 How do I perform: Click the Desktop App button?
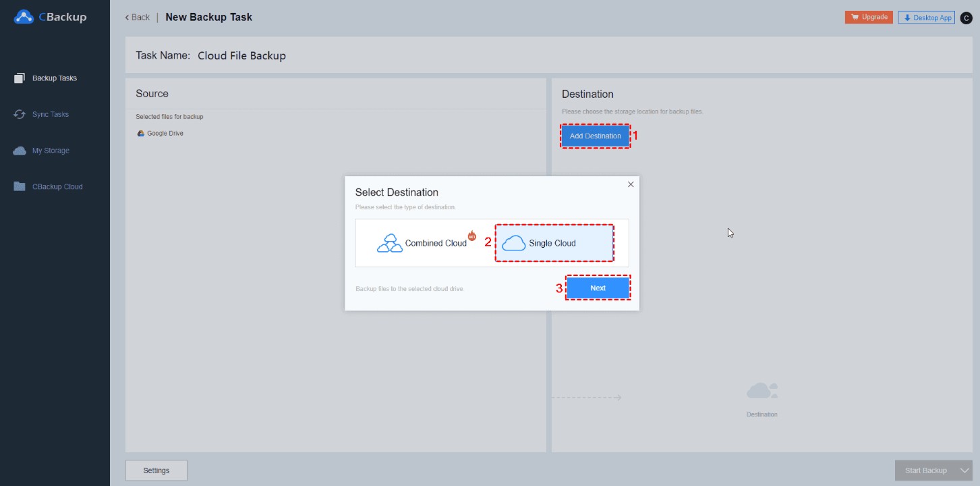(x=927, y=18)
